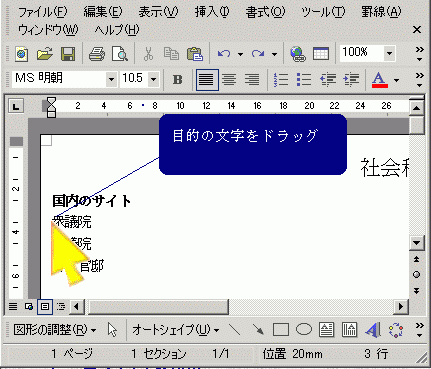Open the Print Preview magnifier icon
This screenshot has height=369, width=431.
point(120,54)
